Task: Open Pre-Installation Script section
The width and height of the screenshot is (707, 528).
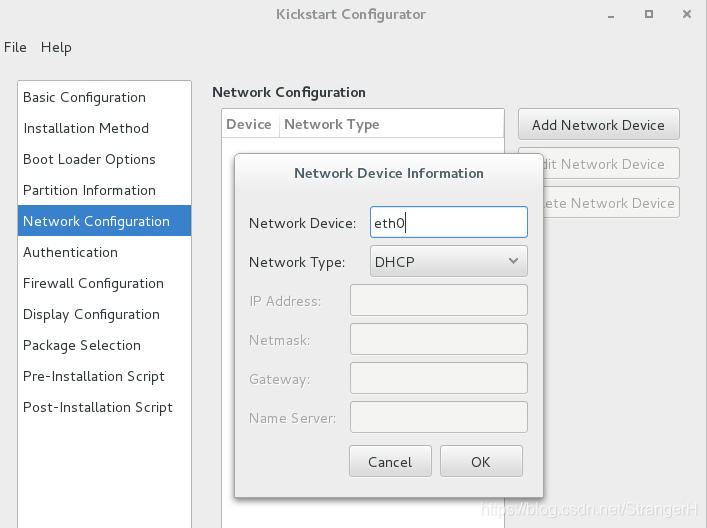Action: click(105, 376)
